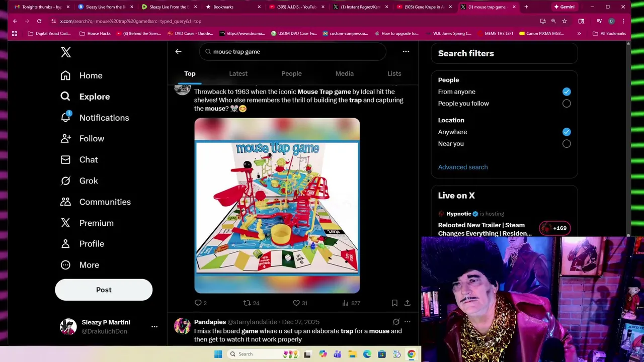The width and height of the screenshot is (644, 362).
Task: Bookmark the Mouse Trap game post
Action: [394, 303]
